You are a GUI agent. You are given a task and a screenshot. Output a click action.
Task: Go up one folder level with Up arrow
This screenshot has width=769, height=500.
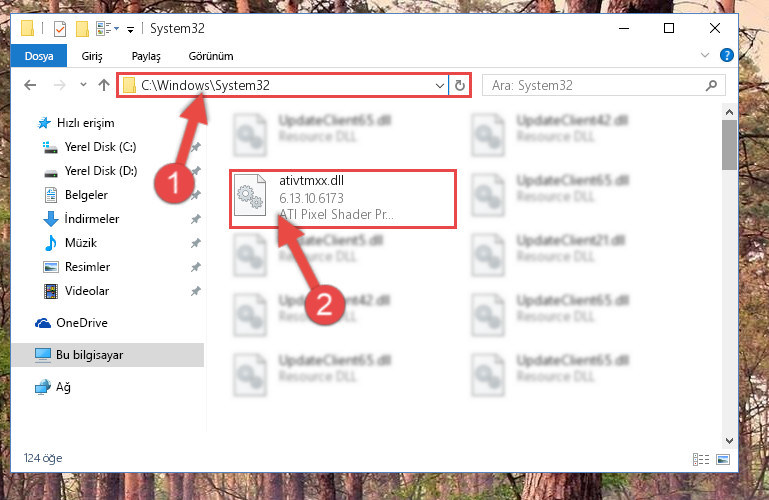click(103, 85)
